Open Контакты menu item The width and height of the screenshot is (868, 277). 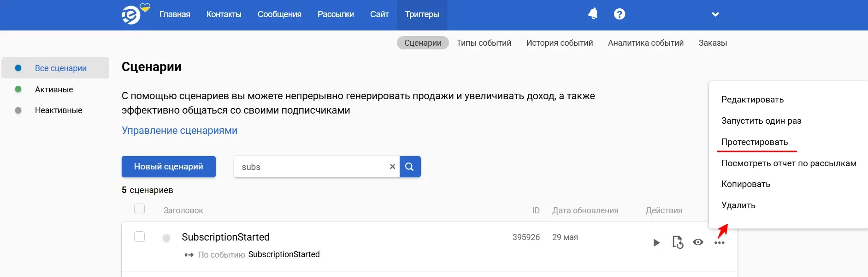(224, 14)
